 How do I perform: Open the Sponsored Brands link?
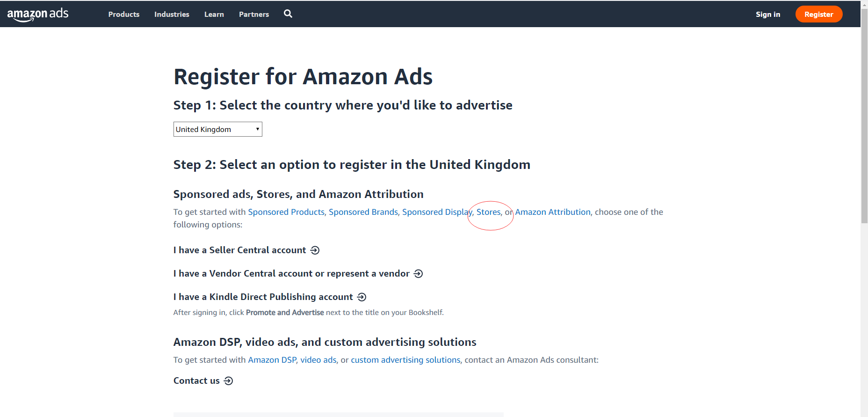pyautogui.click(x=363, y=212)
